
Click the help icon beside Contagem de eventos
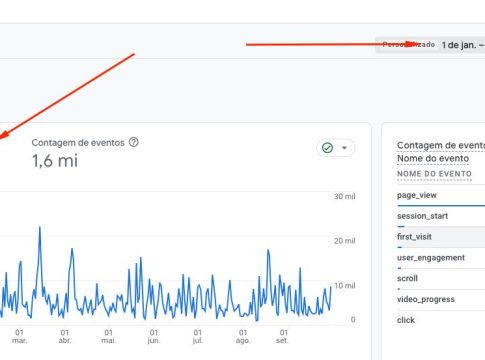pyautogui.click(x=134, y=142)
